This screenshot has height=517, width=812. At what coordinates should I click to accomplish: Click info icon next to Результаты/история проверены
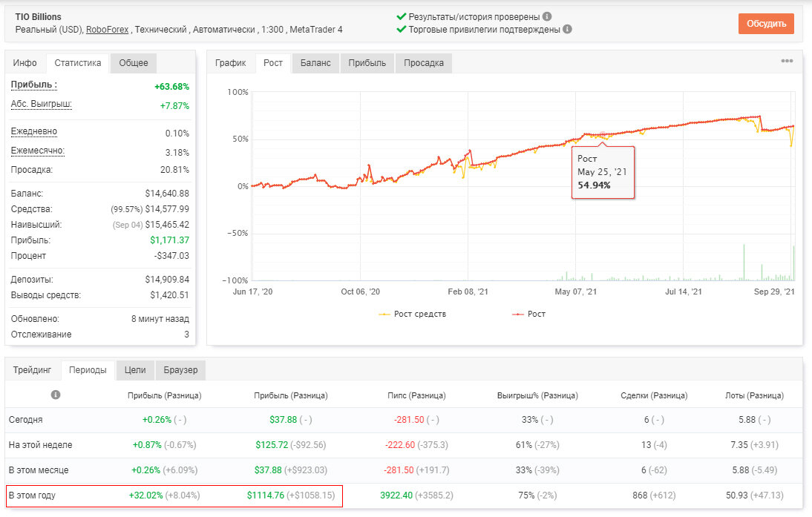pyautogui.click(x=547, y=16)
